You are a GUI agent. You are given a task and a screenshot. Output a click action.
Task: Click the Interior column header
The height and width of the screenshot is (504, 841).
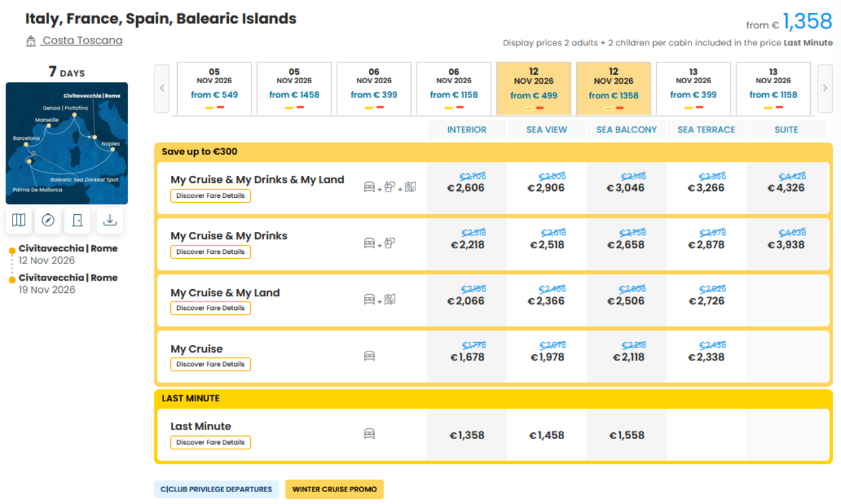pos(467,130)
